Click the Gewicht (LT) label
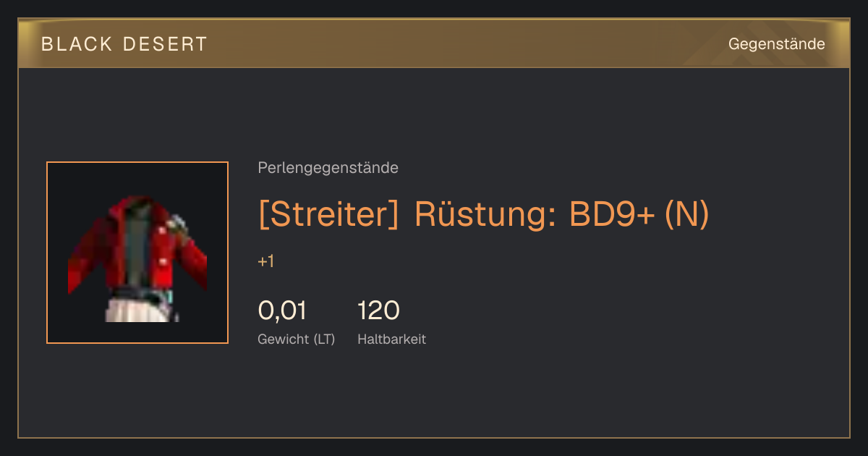This screenshot has width=868, height=456. pyautogui.click(x=296, y=339)
